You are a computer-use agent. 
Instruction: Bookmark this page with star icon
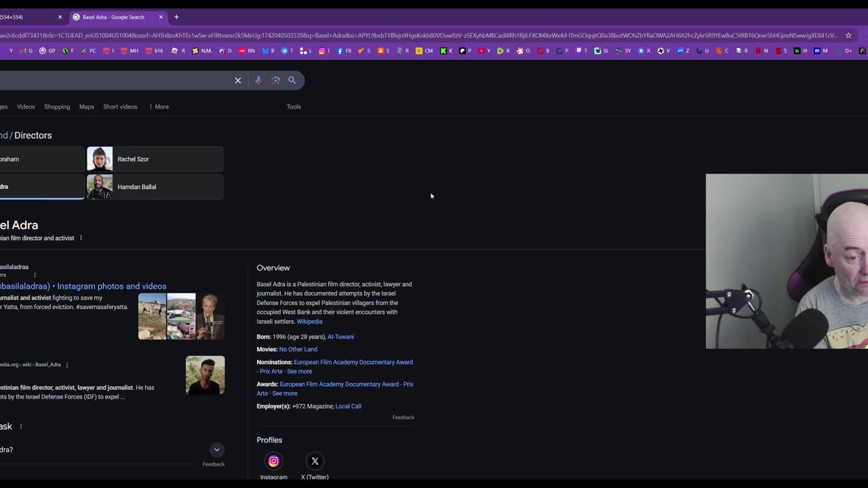[x=848, y=35]
